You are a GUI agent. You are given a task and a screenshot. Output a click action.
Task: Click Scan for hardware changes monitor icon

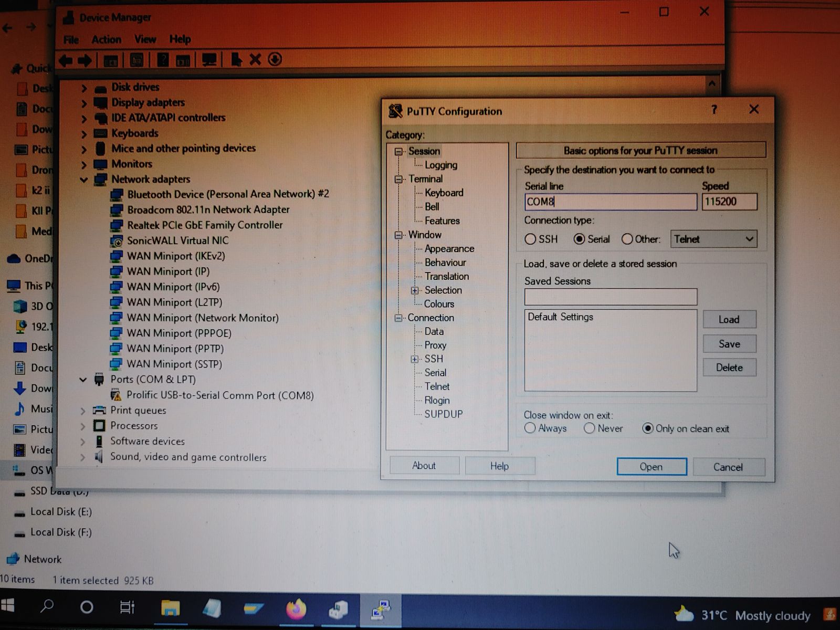point(209,60)
